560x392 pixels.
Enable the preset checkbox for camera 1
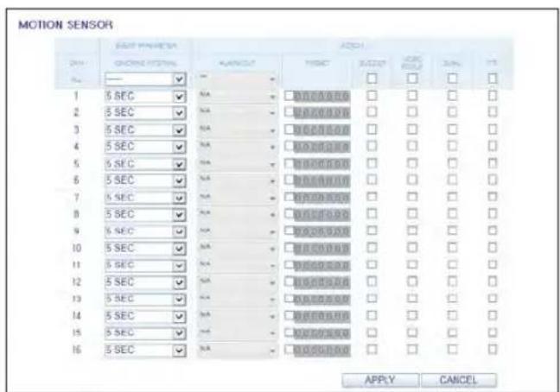(289, 96)
